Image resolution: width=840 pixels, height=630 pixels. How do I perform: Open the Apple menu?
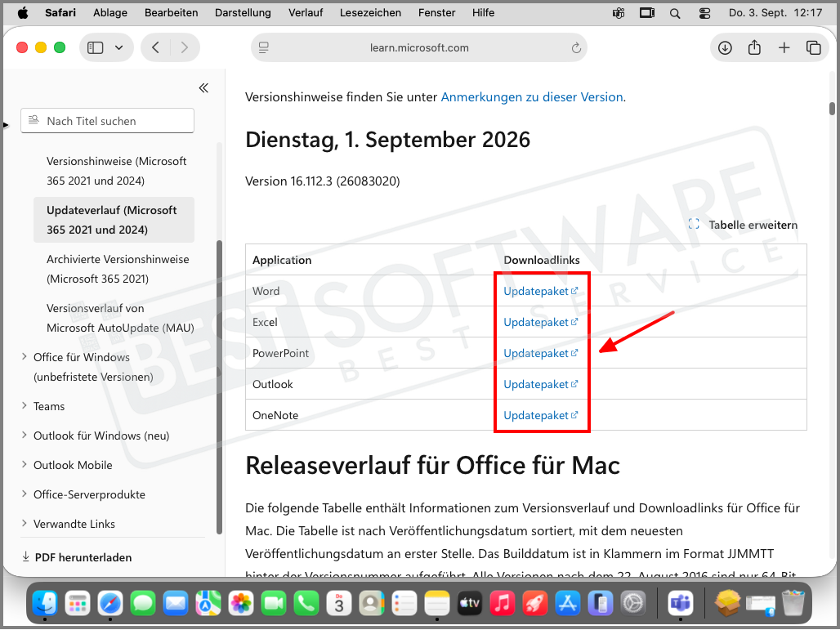click(23, 13)
